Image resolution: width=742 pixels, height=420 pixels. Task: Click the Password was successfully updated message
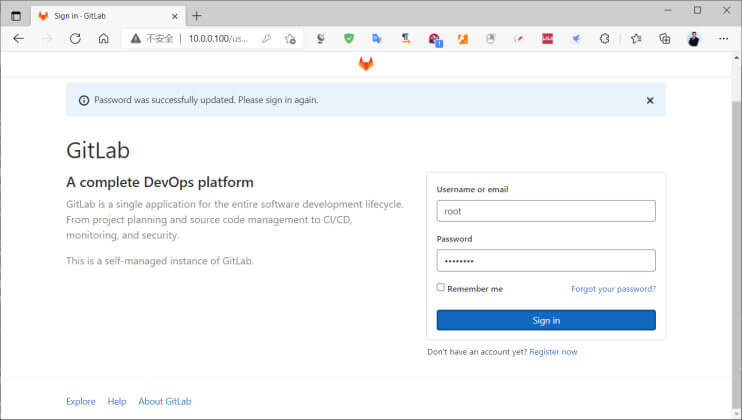click(206, 100)
